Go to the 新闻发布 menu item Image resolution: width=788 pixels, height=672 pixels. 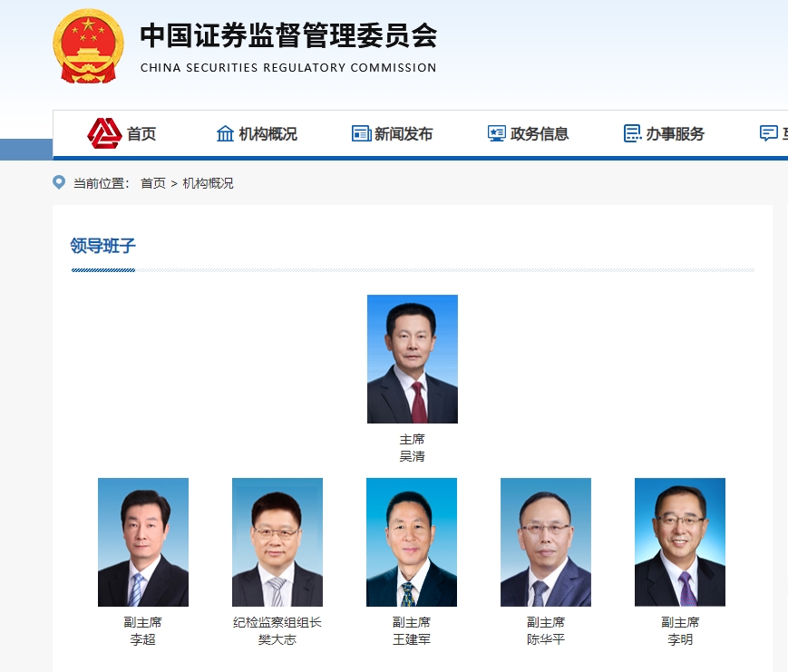pyautogui.click(x=404, y=133)
